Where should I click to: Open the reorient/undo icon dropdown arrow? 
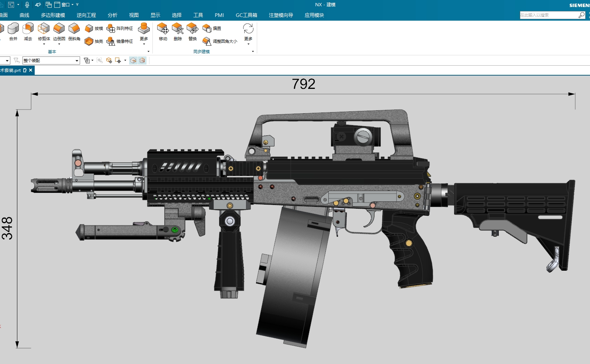tap(18, 4)
